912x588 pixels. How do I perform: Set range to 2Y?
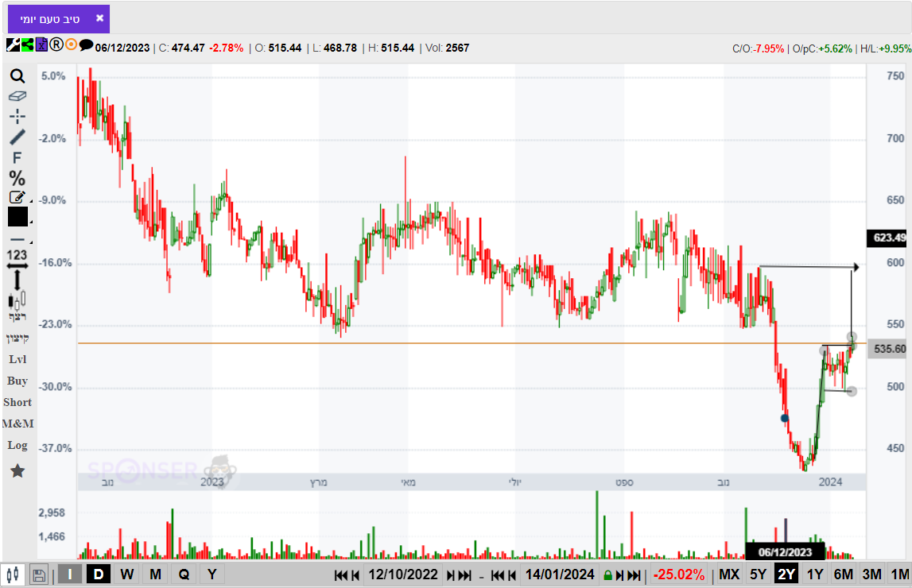(x=787, y=574)
